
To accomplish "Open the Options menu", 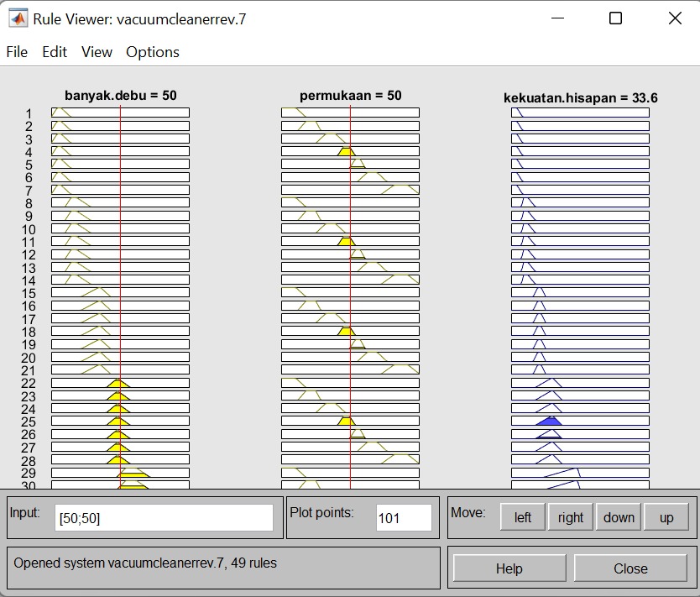I will (x=153, y=52).
